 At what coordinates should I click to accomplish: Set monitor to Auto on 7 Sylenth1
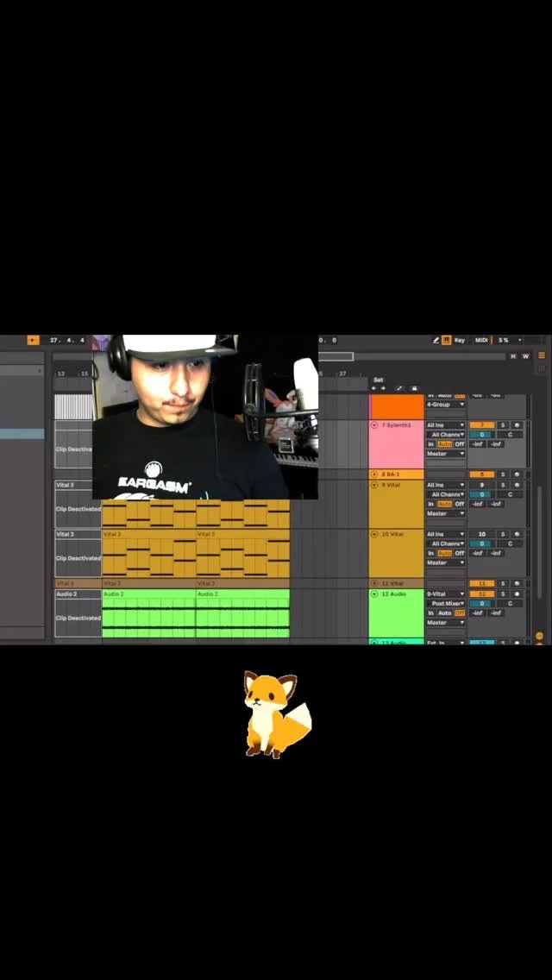444,443
